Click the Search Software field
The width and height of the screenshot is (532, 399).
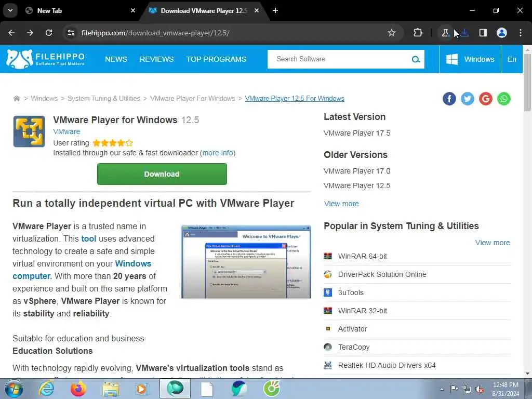339,59
